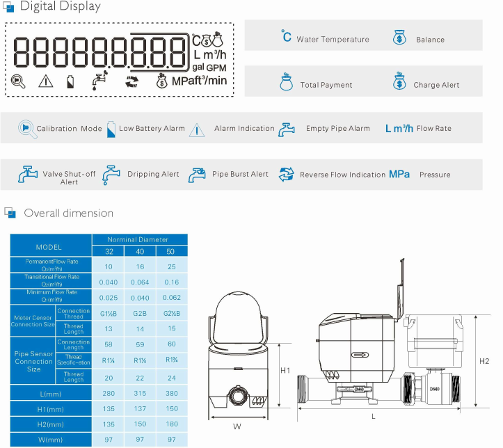The image size is (503, 448).
Task: Click the L(mm) row label in the table
Action: click(x=50, y=395)
